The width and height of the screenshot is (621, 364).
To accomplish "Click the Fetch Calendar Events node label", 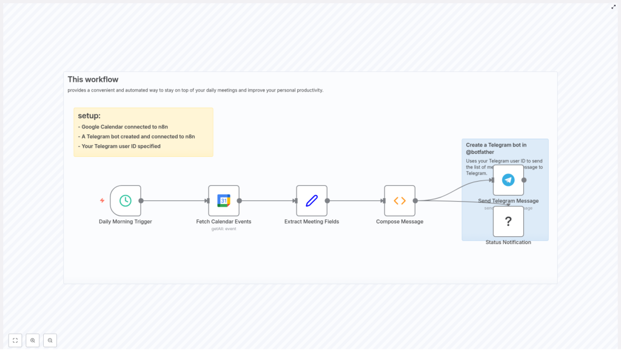I will coord(224,222).
